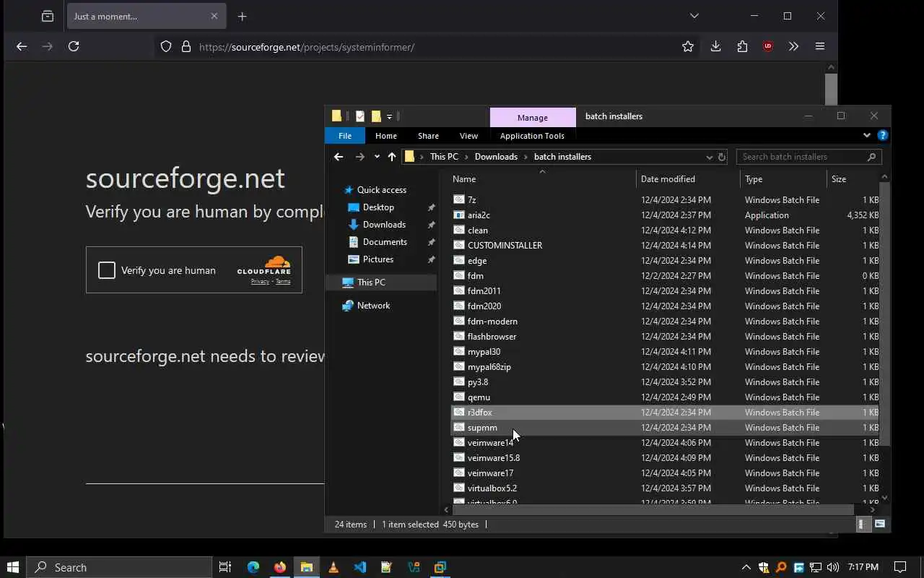Click the tracking protection shield icon
Image resolution: width=924 pixels, height=578 pixels.
166,46
